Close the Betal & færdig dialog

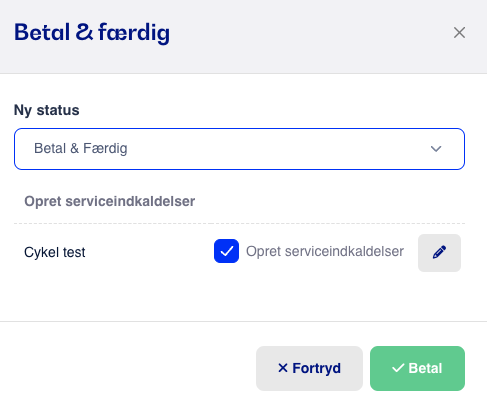[x=459, y=33]
